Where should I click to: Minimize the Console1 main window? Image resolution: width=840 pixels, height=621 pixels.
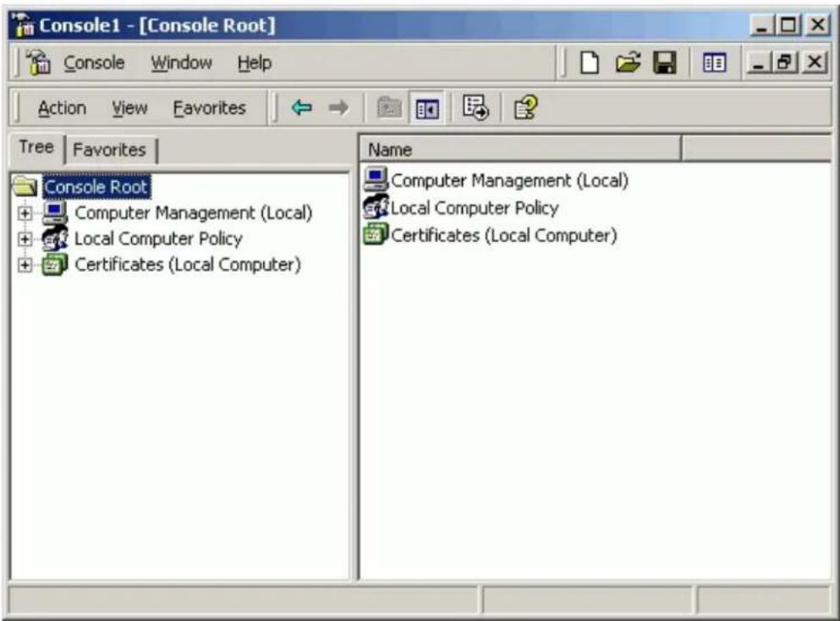pos(762,25)
